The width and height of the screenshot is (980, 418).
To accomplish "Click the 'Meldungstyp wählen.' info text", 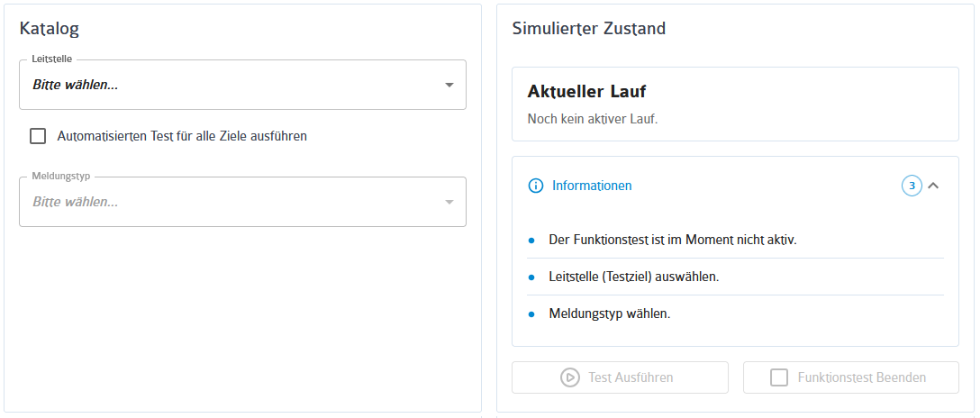I will pos(610,314).
